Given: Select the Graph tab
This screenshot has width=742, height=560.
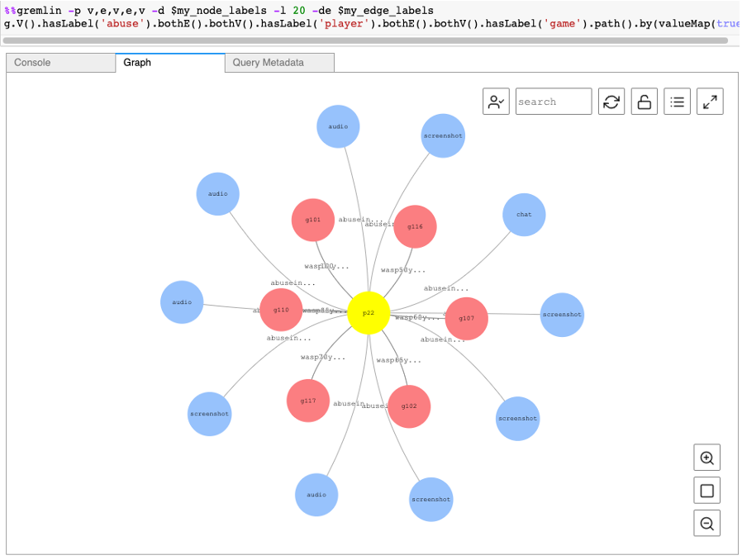Looking at the screenshot, I should (170, 63).
